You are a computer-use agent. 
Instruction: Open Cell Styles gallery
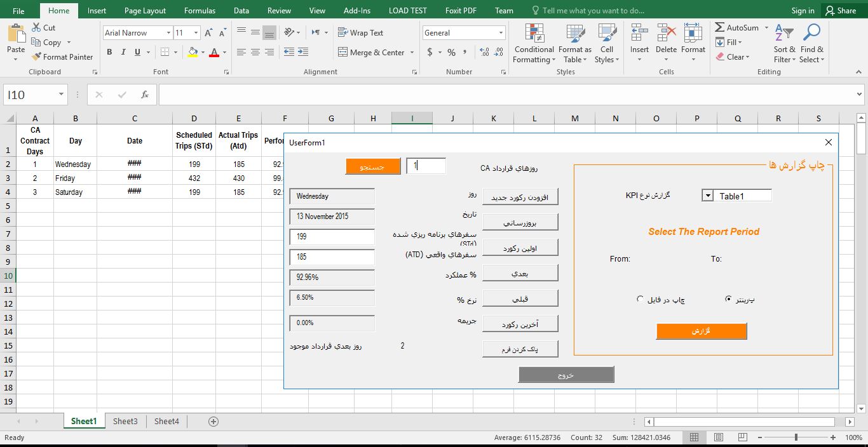(606, 43)
